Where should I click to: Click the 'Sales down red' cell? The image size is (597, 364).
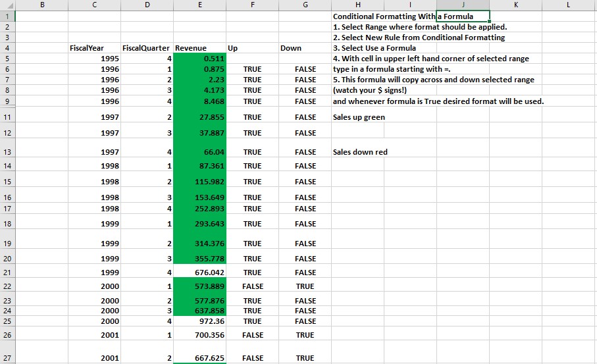pos(360,152)
